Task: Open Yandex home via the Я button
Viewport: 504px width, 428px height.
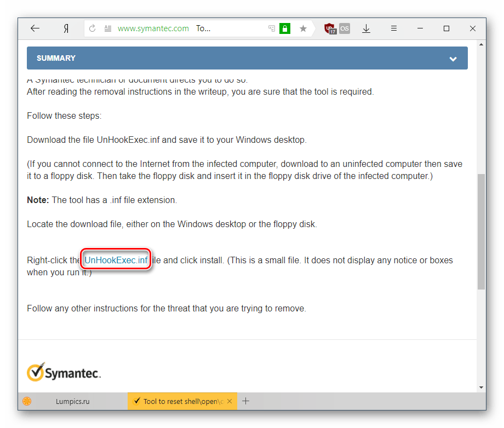Action: (66, 28)
